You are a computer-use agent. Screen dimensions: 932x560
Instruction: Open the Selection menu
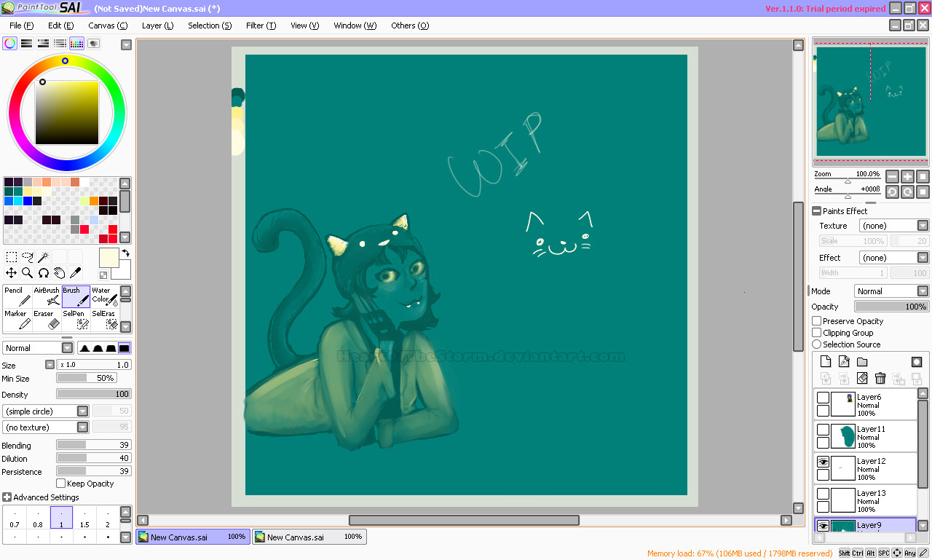210,25
